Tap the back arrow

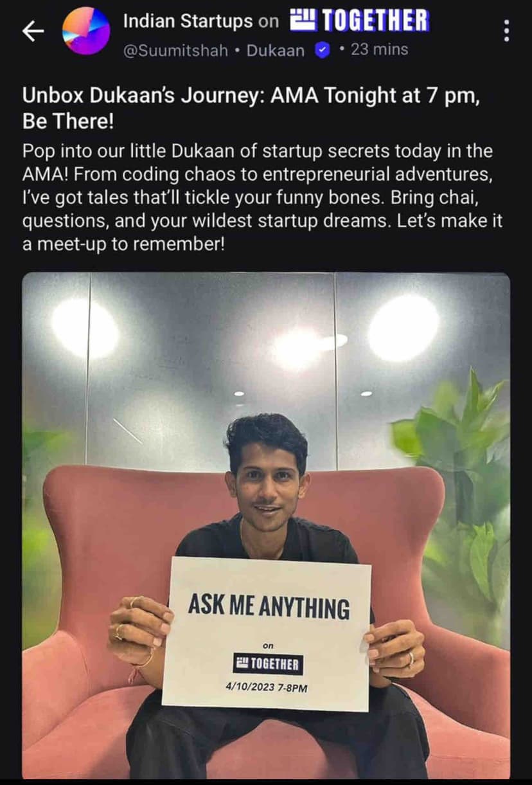[33, 32]
